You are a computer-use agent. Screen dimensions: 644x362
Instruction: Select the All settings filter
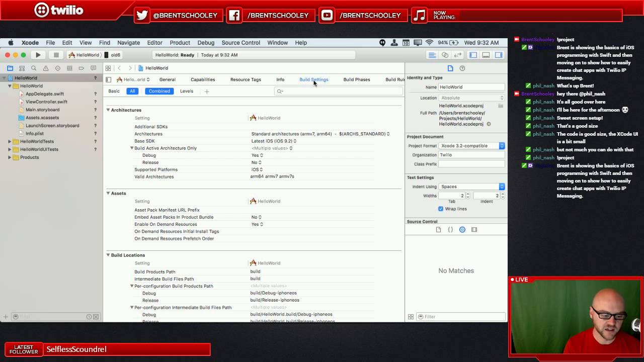(132, 91)
